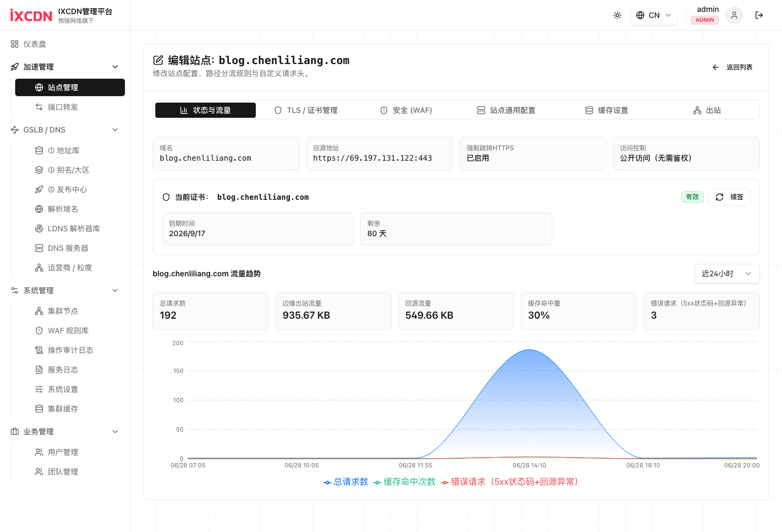Collapse the GSLB / DNS section chevron
The width and height of the screenshot is (782, 532).
click(x=115, y=130)
